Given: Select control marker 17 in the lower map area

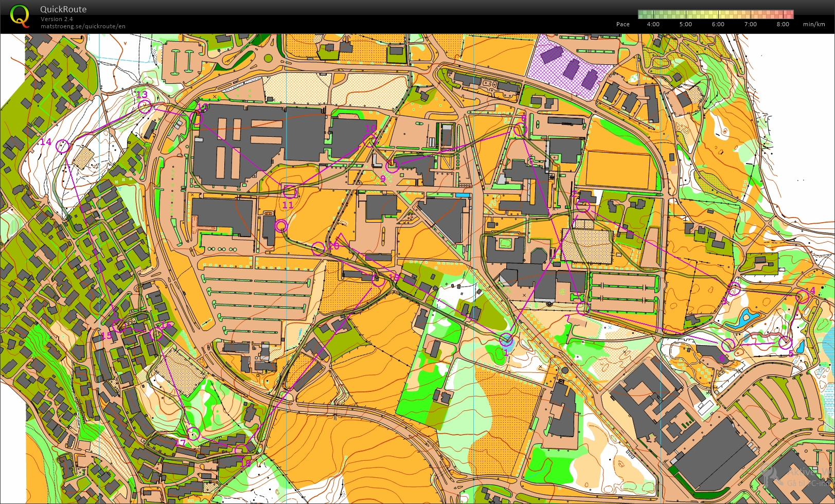Looking at the screenshot, I should click(x=193, y=434).
